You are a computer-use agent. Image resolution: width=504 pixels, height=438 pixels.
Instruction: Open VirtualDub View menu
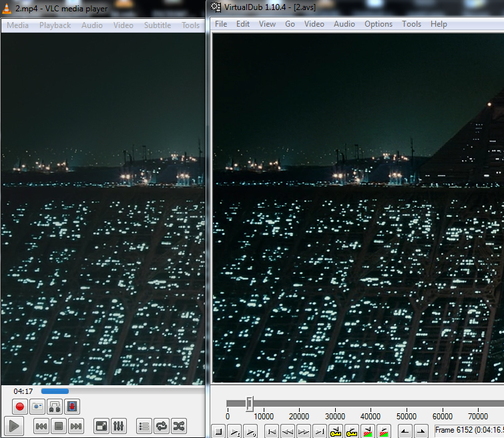tap(267, 24)
